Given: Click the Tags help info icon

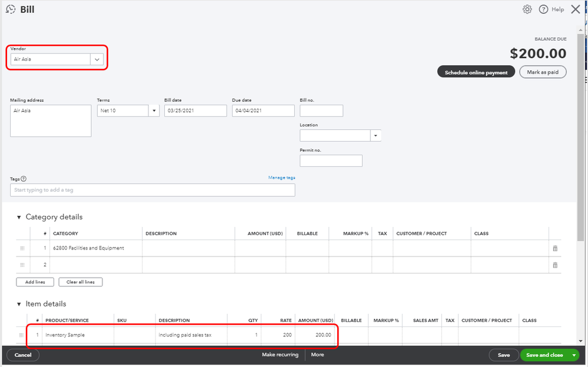Looking at the screenshot, I should point(24,179).
